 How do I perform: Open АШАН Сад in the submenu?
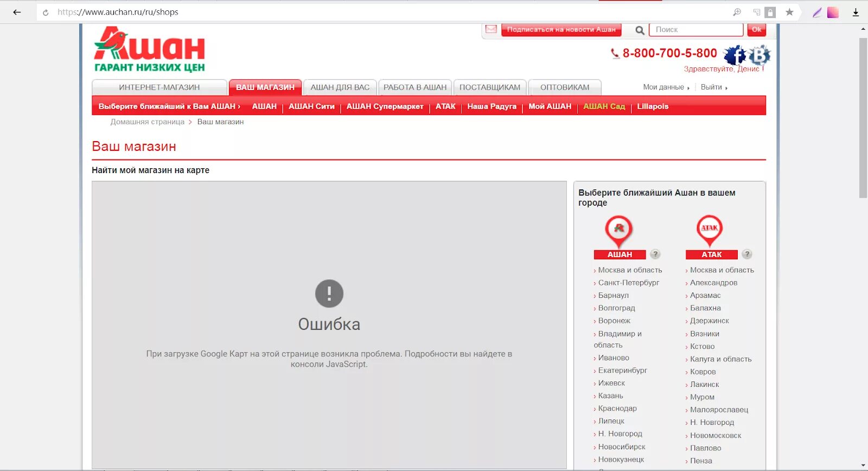(x=604, y=106)
